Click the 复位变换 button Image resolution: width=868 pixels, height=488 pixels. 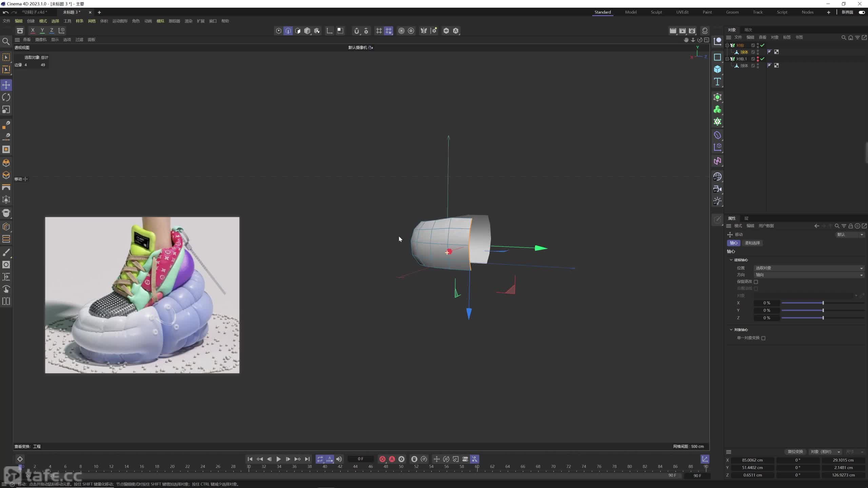pos(795,452)
